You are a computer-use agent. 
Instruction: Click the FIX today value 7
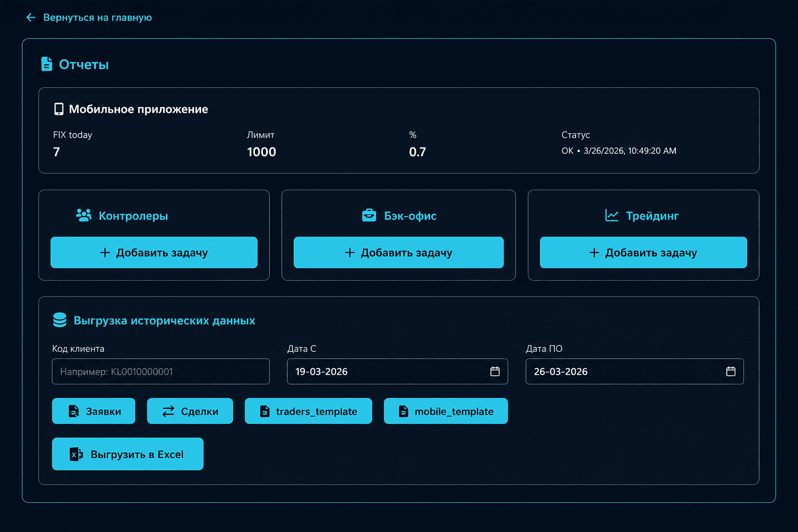[x=57, y=152]
